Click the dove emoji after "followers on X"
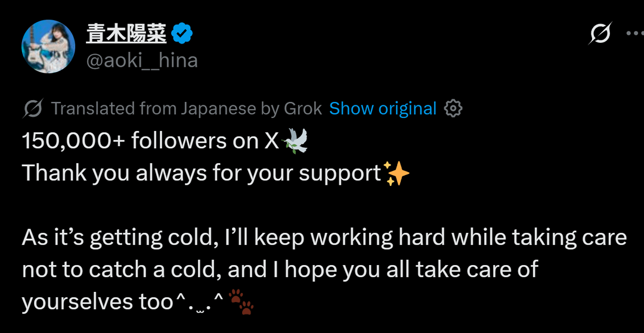Viewport: 644px width, 333px height. click(x=294, y=141)
